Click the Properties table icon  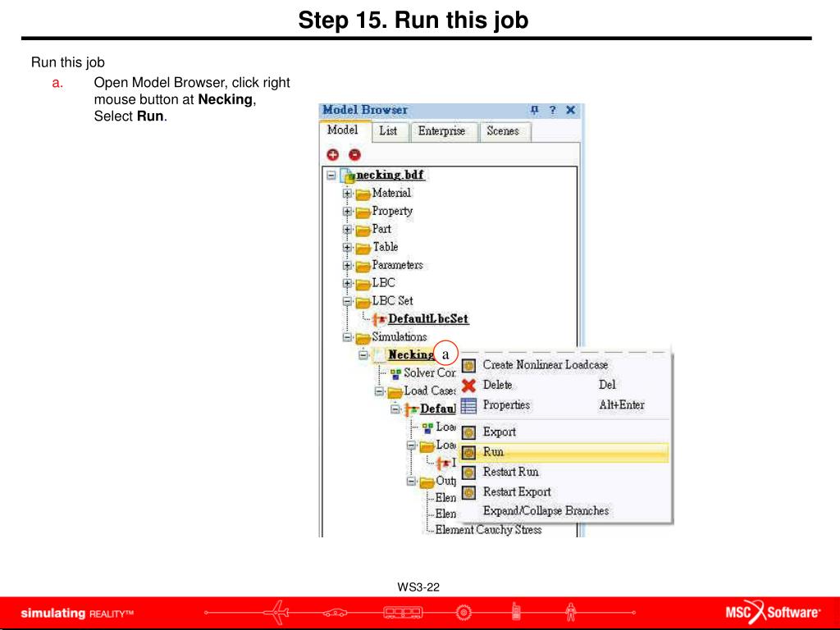coord(468,405)
